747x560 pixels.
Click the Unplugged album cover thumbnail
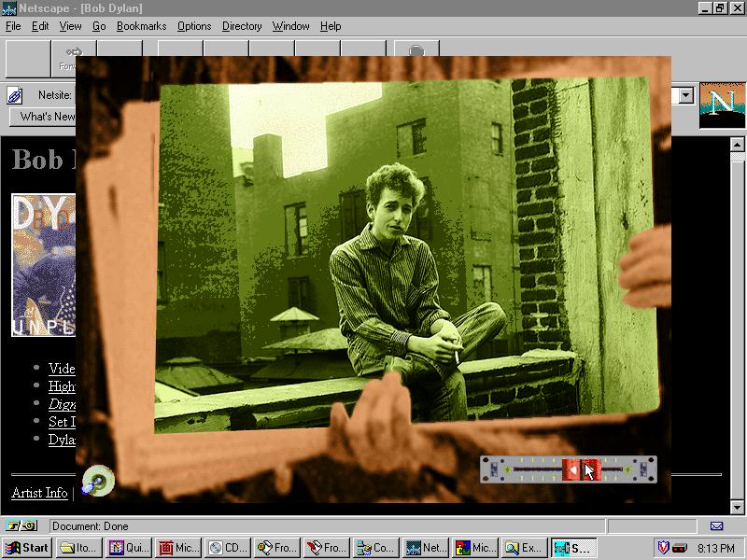(x=43, y=265)
